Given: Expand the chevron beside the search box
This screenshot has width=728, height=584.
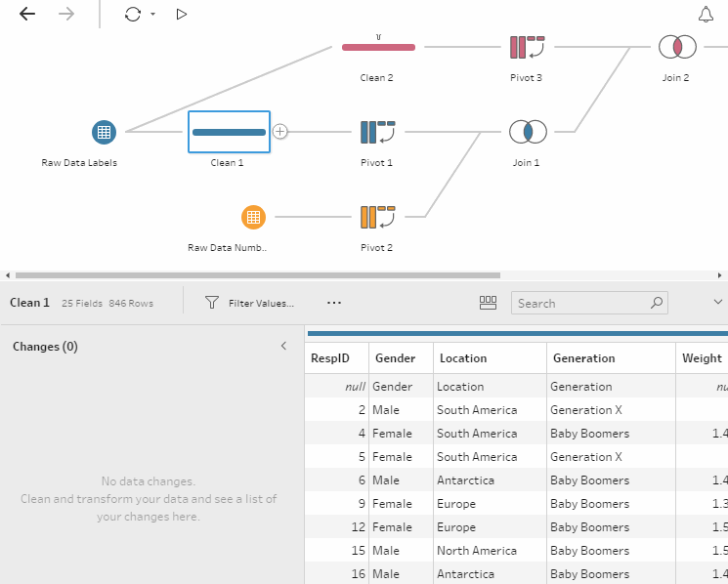Looking at the screenshot, I should pyautogui.click(x=717, y=303).
